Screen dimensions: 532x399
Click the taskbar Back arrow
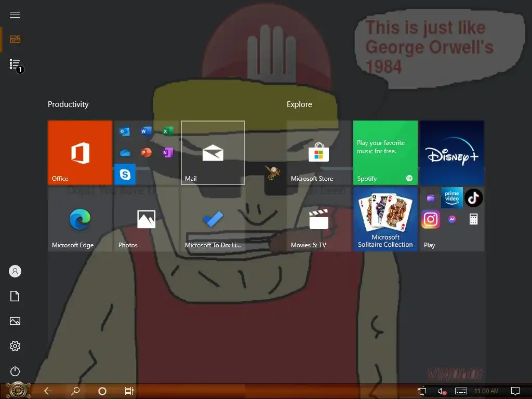click(x=48, y=391)
